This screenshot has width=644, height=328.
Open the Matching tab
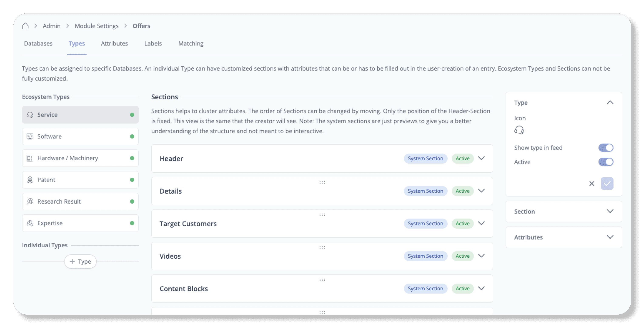(x=191, y=44)
